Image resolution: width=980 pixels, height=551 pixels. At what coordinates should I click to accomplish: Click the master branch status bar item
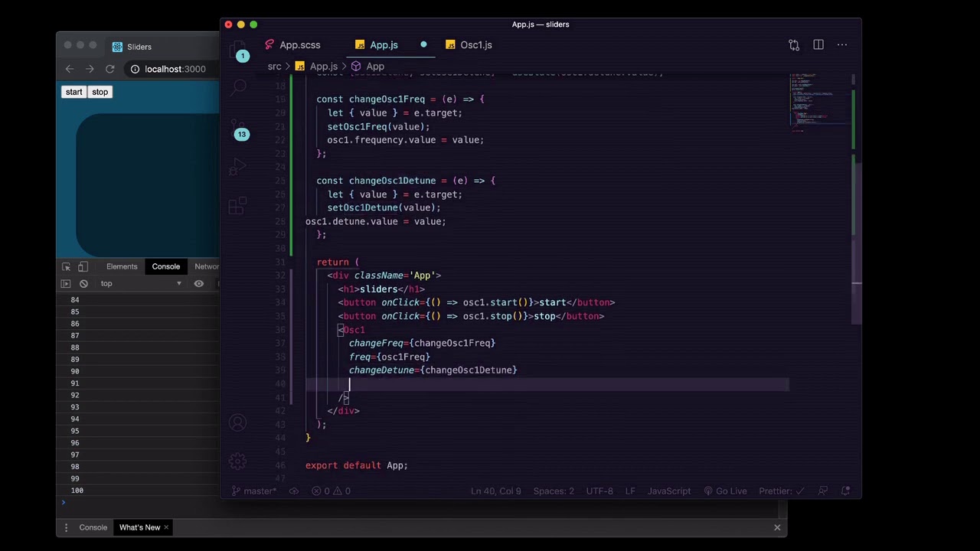pyautogui.click(x=254, y=491)
